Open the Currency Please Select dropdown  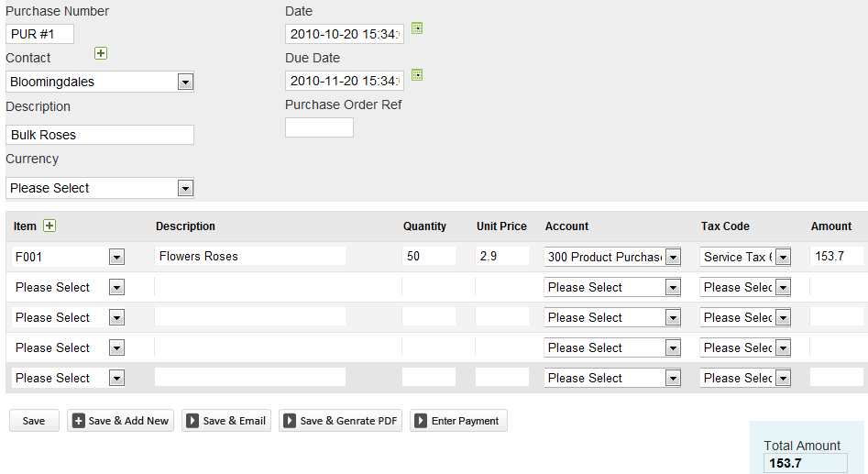tap(185, 188)
